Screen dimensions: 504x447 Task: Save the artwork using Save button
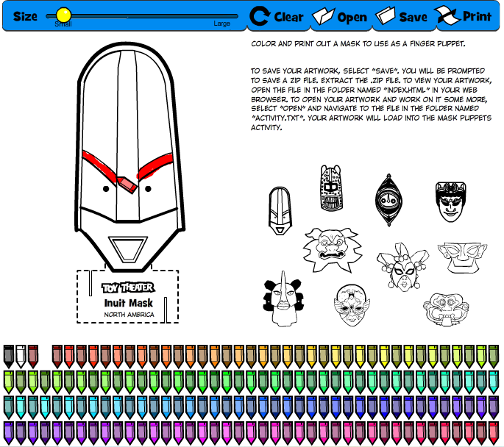pyautogui.click(x=402, y=16)
